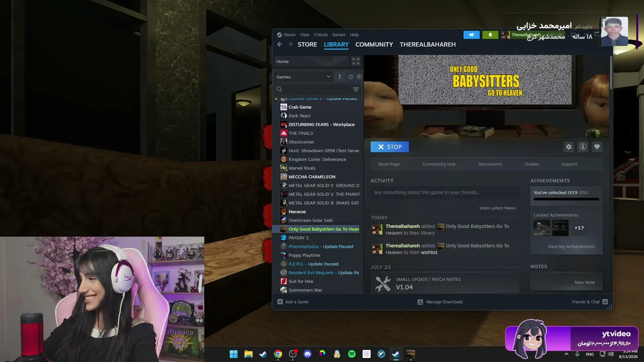Click View Latest News
644x362 pixels.
(498, 208)
